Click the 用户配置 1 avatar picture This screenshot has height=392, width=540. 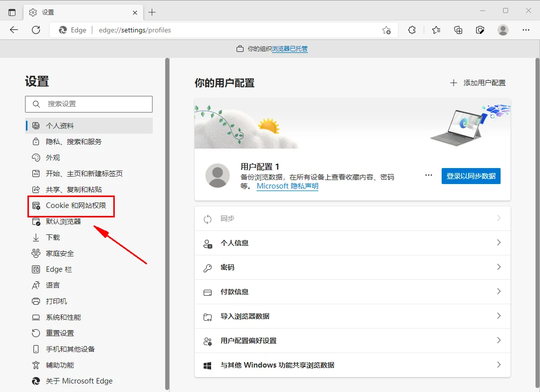[218, 176]
